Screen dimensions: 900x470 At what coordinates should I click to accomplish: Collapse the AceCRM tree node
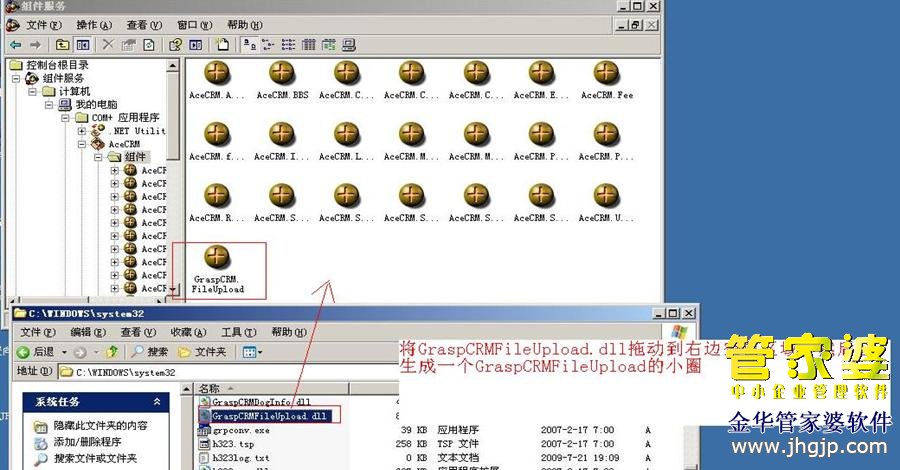tap(83, 144)
